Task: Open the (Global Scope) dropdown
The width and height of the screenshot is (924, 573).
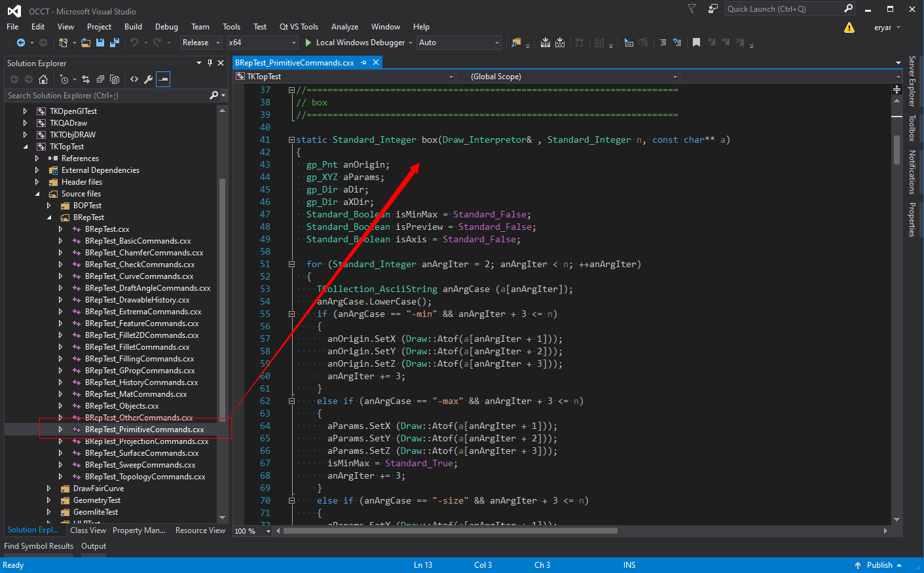Action: click(568, 77)
